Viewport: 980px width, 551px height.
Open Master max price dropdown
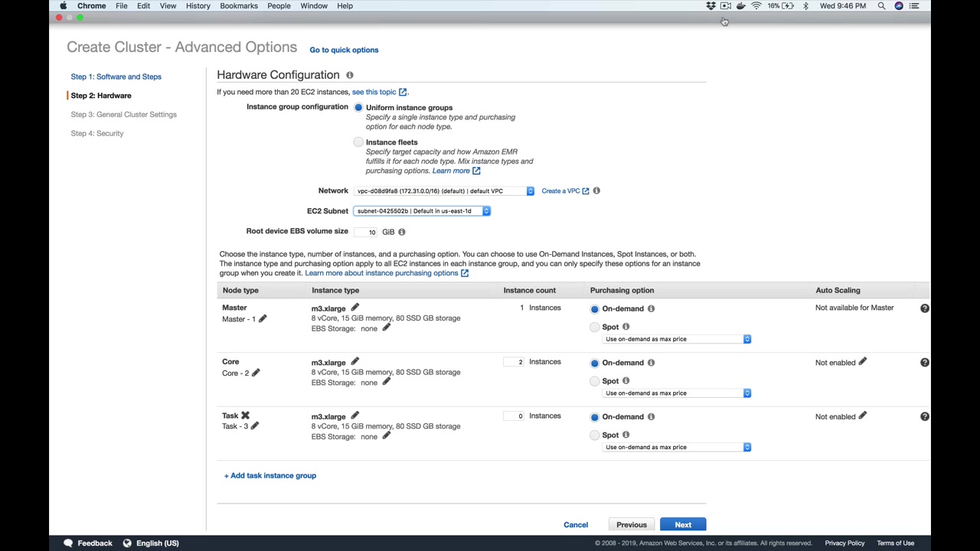(x=677, y=339)
